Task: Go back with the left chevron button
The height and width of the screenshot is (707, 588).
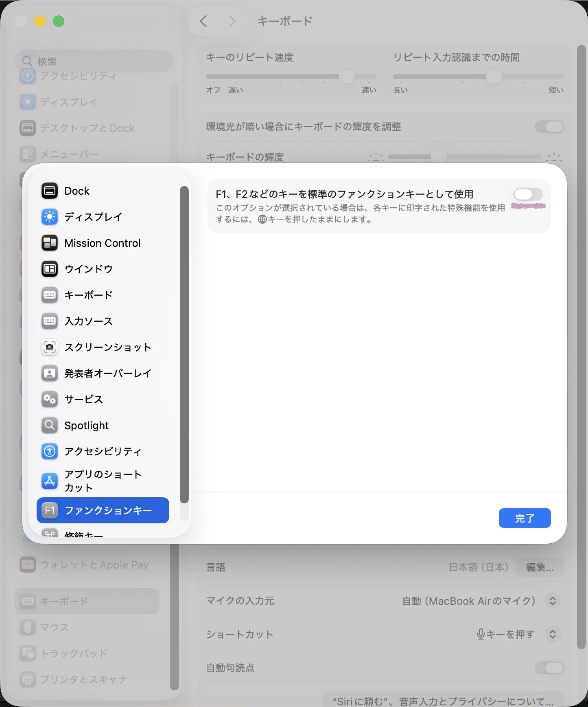Action: coord(203,21)
